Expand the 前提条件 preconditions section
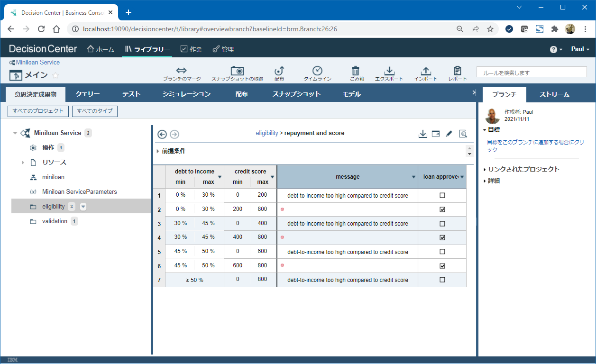This screenshot has width=596, height=364. (158, 151)
